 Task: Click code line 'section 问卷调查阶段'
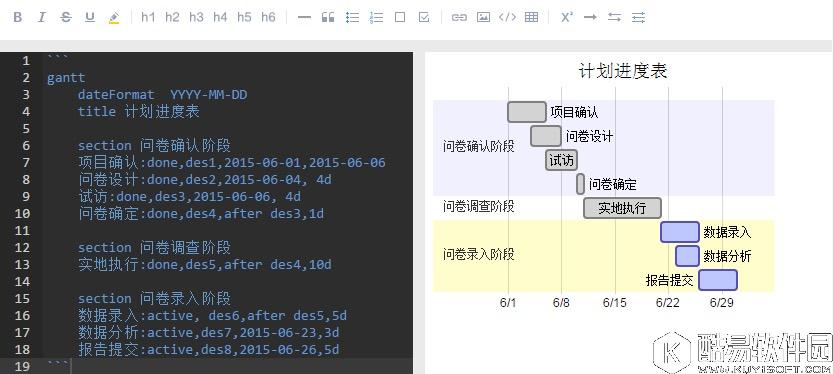point(154,248)
